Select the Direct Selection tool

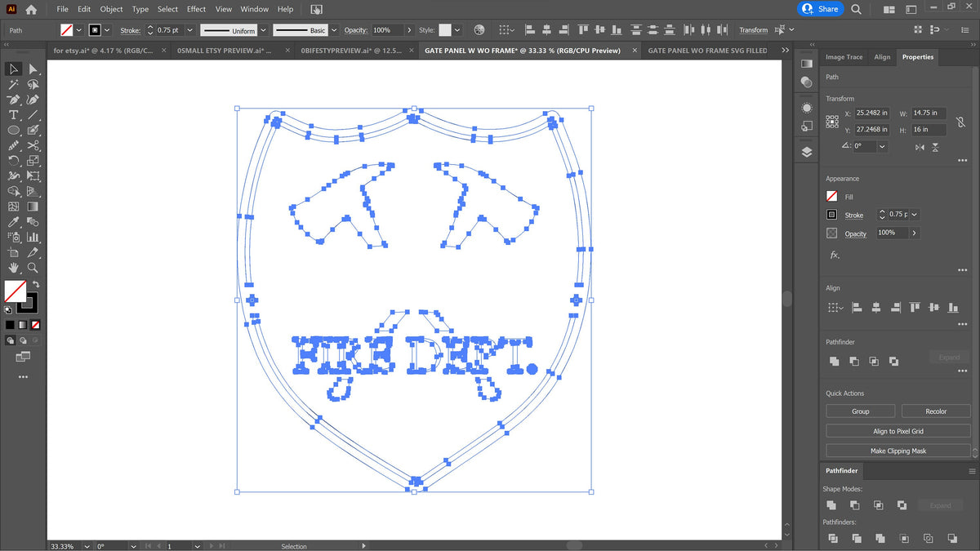[33, 69]
